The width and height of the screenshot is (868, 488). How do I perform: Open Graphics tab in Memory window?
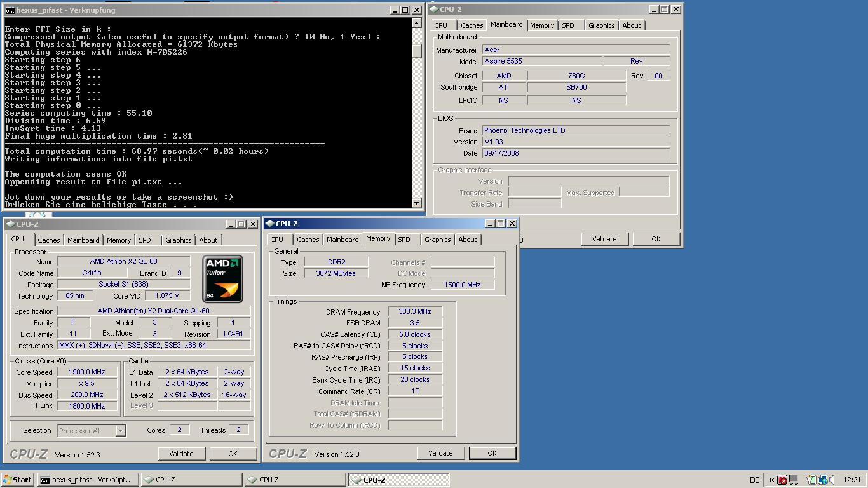(x=437, y=240)
